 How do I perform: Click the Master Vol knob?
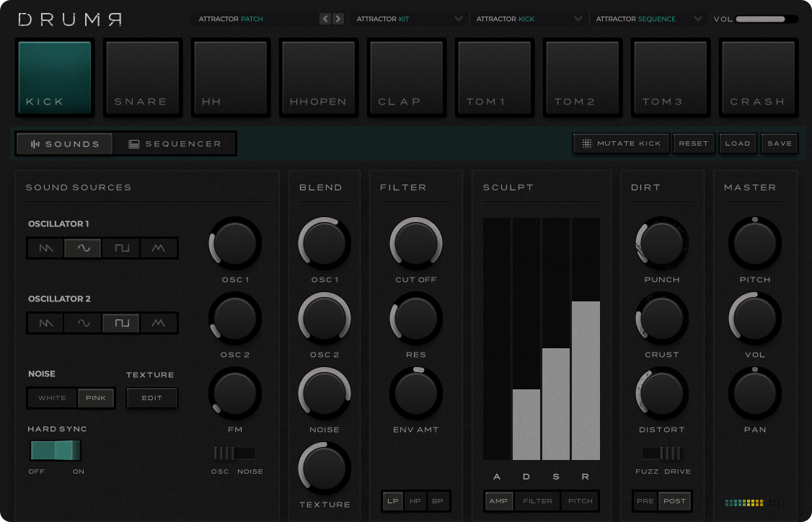tap(755, 319)
